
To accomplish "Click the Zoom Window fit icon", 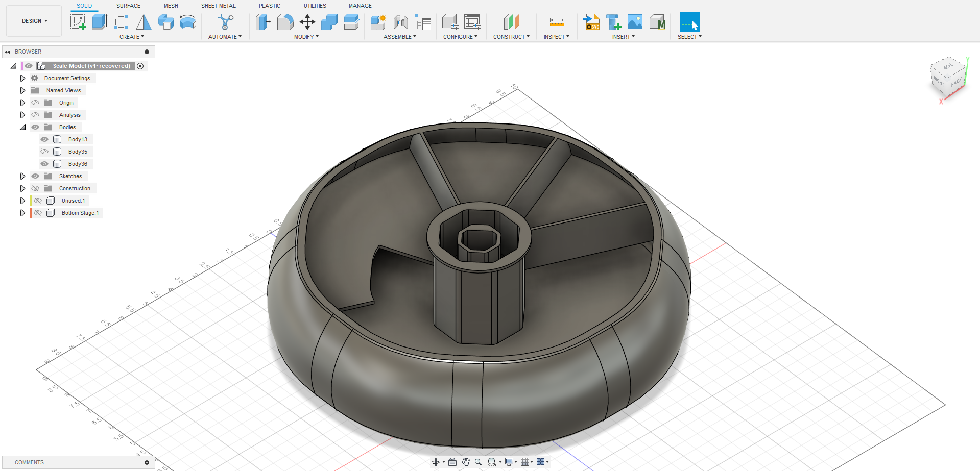I will point(492,462).
